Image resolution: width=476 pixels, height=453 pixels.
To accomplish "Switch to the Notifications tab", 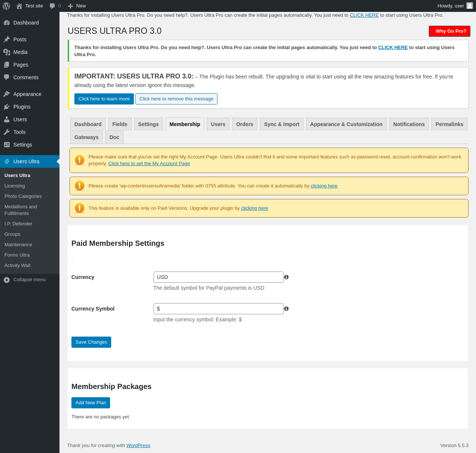I will coord(409,124).
